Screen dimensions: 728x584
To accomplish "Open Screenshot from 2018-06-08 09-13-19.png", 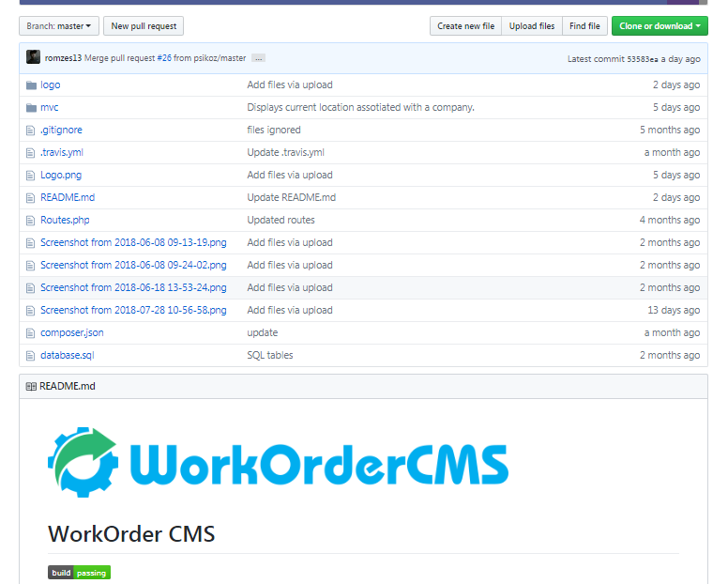I will coord(133,242).
